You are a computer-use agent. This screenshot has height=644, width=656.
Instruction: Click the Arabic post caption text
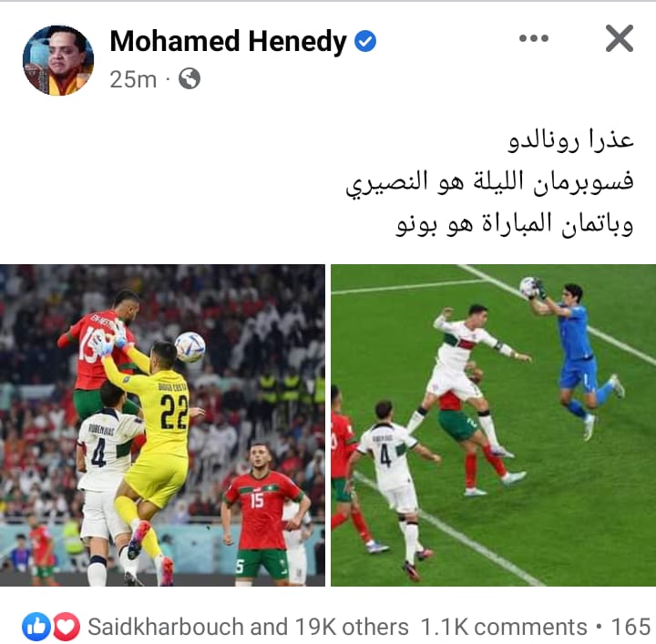(489, 183)
